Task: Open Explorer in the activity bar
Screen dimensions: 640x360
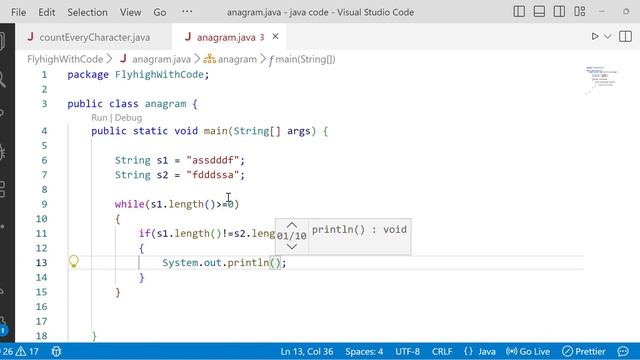Action: click(x=2, y=41)
